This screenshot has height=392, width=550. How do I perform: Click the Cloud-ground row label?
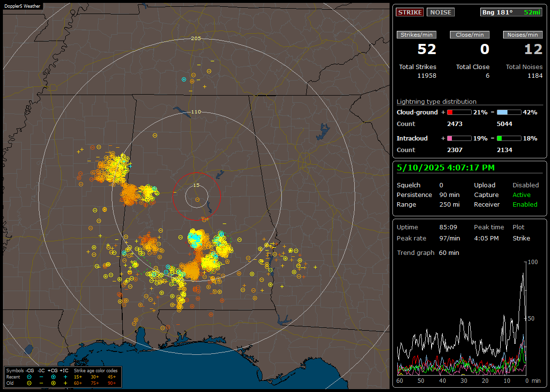(417, 112)
